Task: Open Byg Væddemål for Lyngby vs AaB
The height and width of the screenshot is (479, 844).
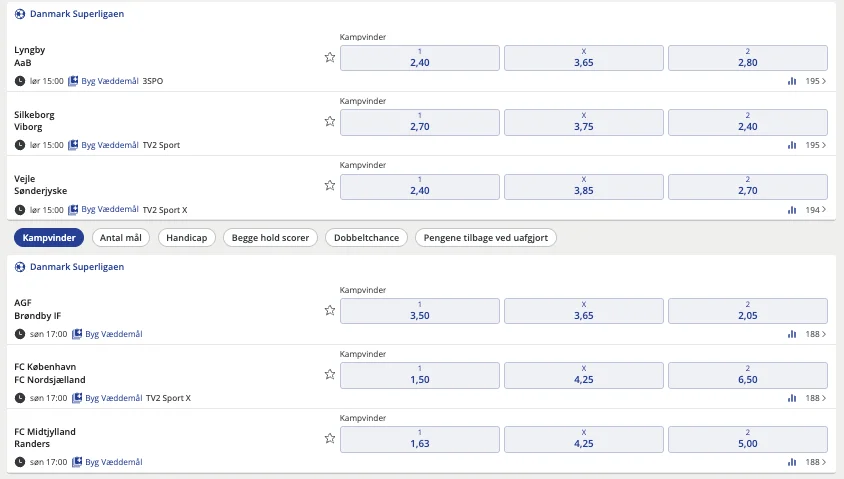Action: coord(110,81)
